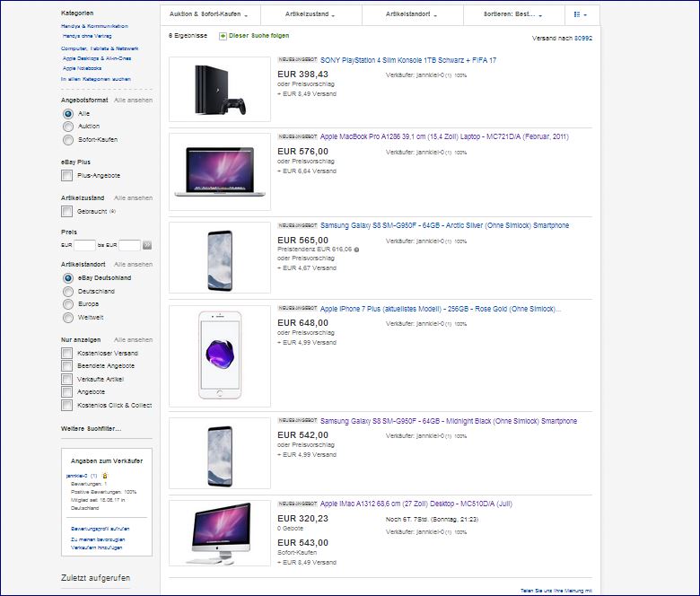Click Zu meinen bevorzugten Verkäufern hinzufügen

tap(98, 544)
